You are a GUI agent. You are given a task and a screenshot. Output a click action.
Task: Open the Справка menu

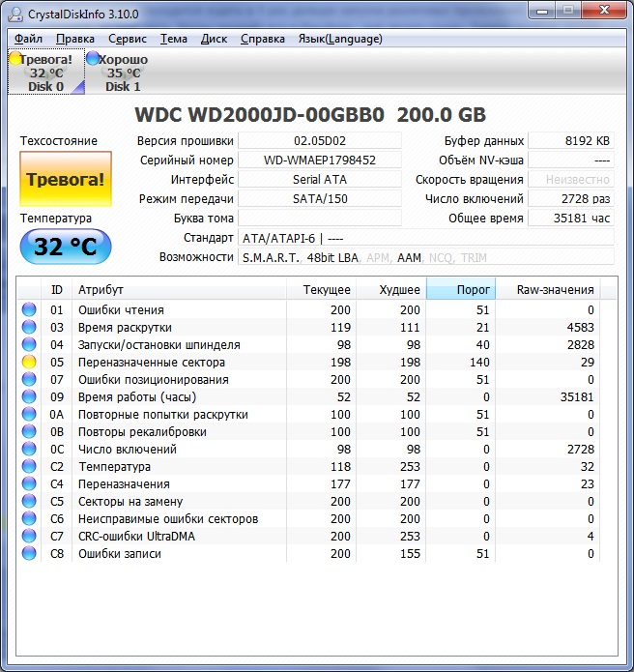click(263, 39)
